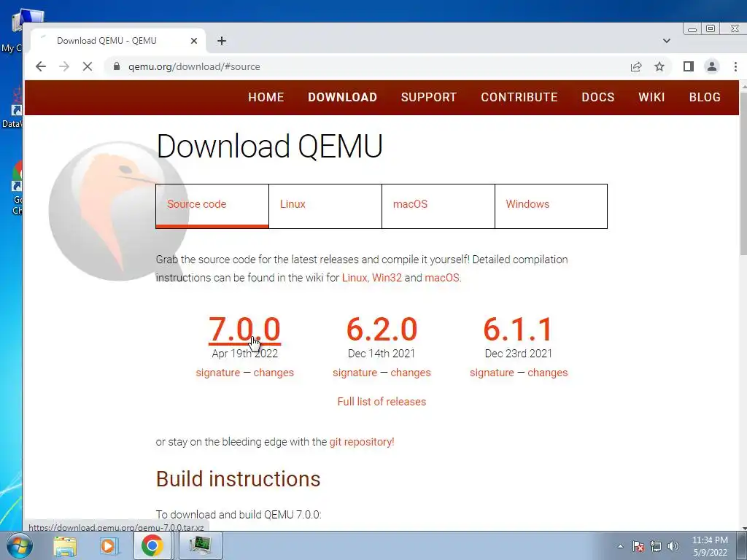Open signature link for 6.1.1
The width and height of the screenshot is (747, 560).
pos(492,373)
